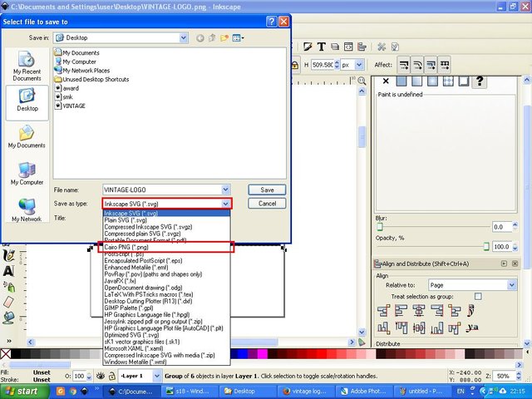Minimize the Align and Distribute panel
532x399 pixels.
[x=504, y=264]
